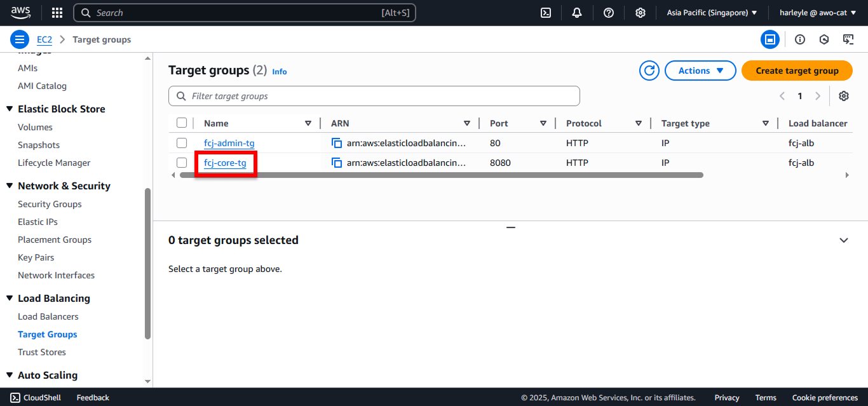Image resolution: width=868 pixels, height=406 pixels.
Task: Go to Security Groups in the sidebar
Action: pos(50,204)
